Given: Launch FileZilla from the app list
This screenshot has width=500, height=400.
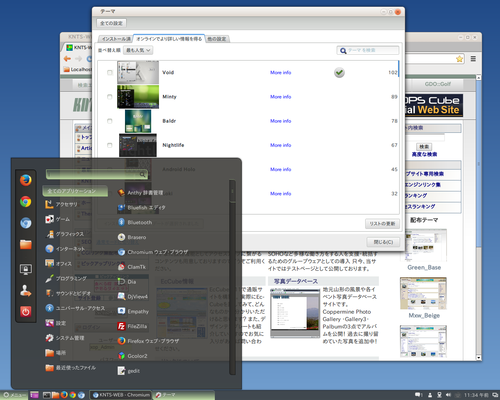Looking at the screenshot, I should coord(132,326).
